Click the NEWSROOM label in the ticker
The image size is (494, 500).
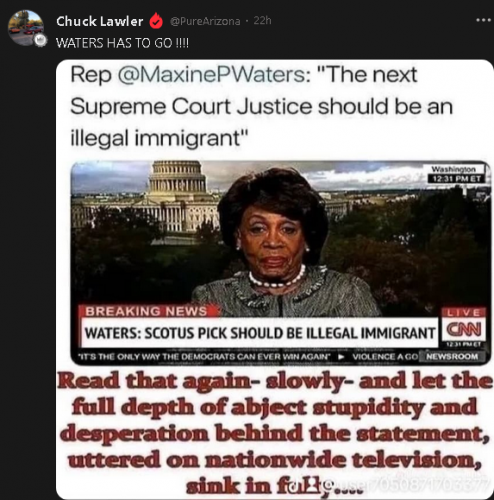coord(452,356)
